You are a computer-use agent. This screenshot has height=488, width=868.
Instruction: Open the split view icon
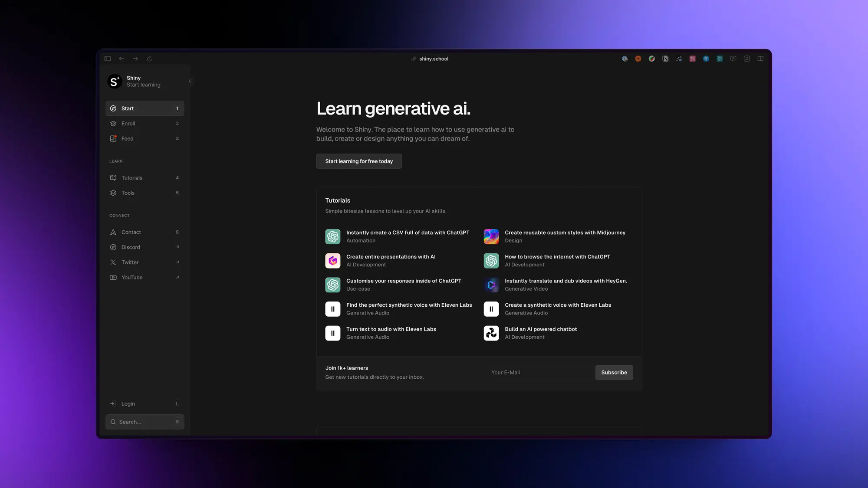[760, 59]
